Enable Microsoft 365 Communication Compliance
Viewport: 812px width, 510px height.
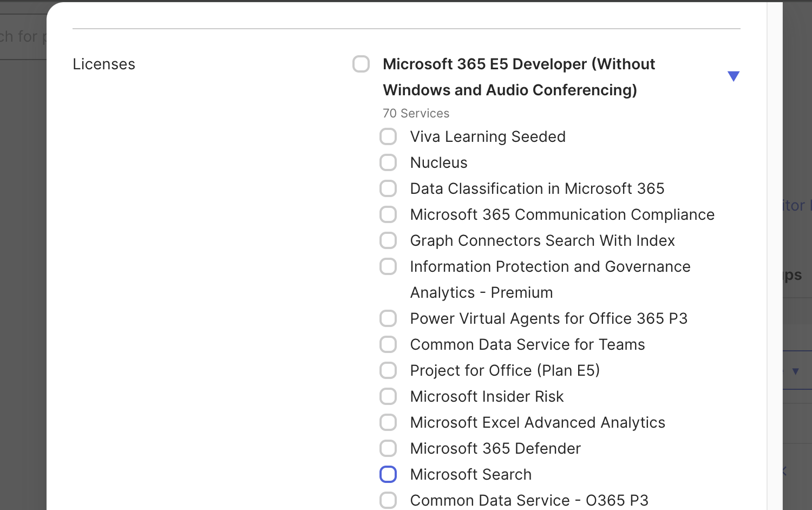(x=388, y=214)
